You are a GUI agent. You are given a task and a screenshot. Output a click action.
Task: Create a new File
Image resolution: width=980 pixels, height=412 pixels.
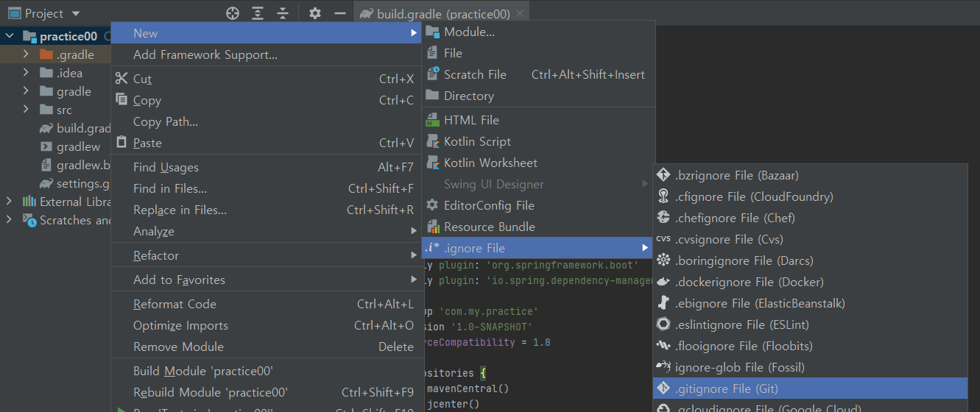pyautogui.click(x=539, y=53)
